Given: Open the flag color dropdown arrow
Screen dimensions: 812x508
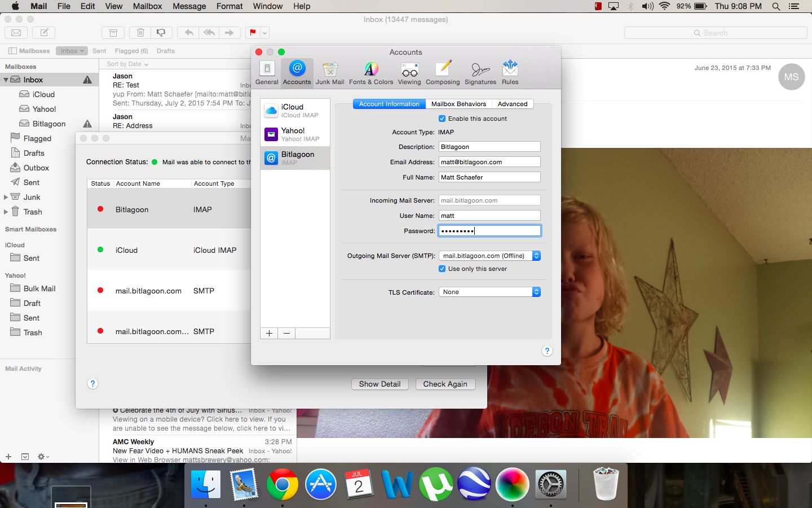Looking at the screenshot, I should 265,33.
